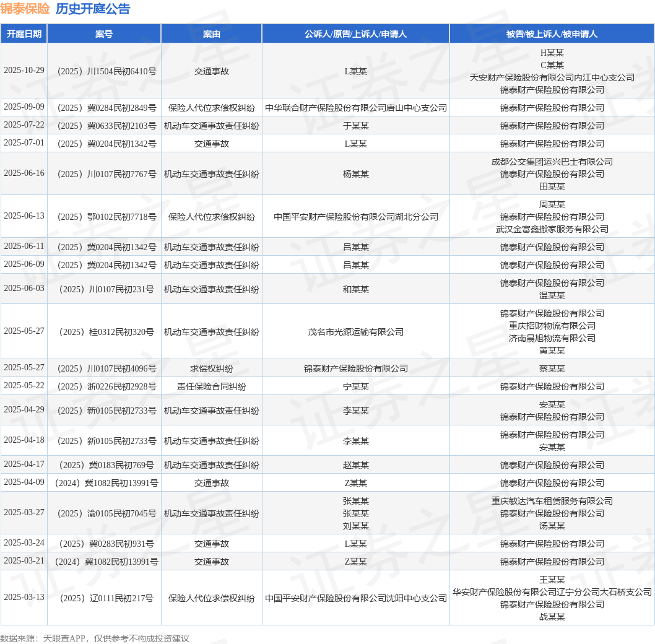Click the date cell 2025-03-21

[x=24, y=560]
